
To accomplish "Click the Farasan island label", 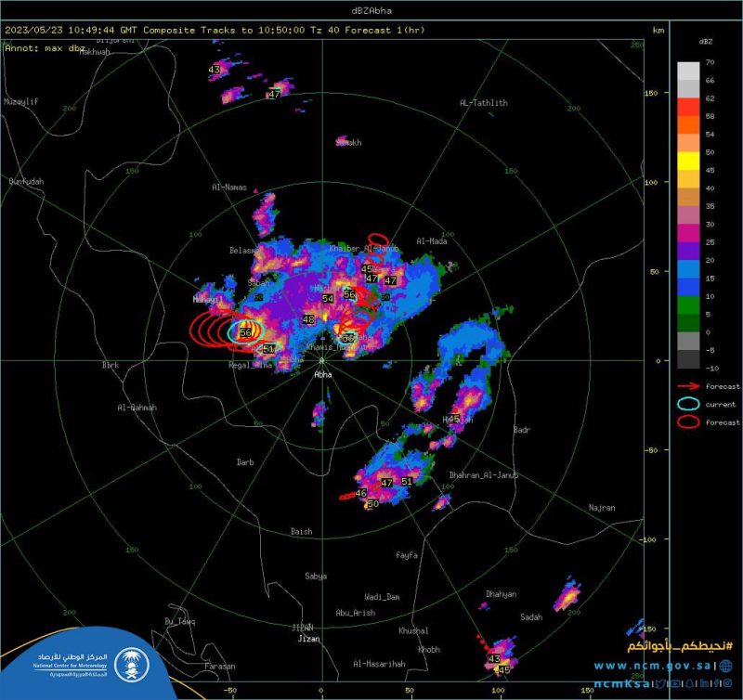I will pyautogui.click(x=220, y=666).
